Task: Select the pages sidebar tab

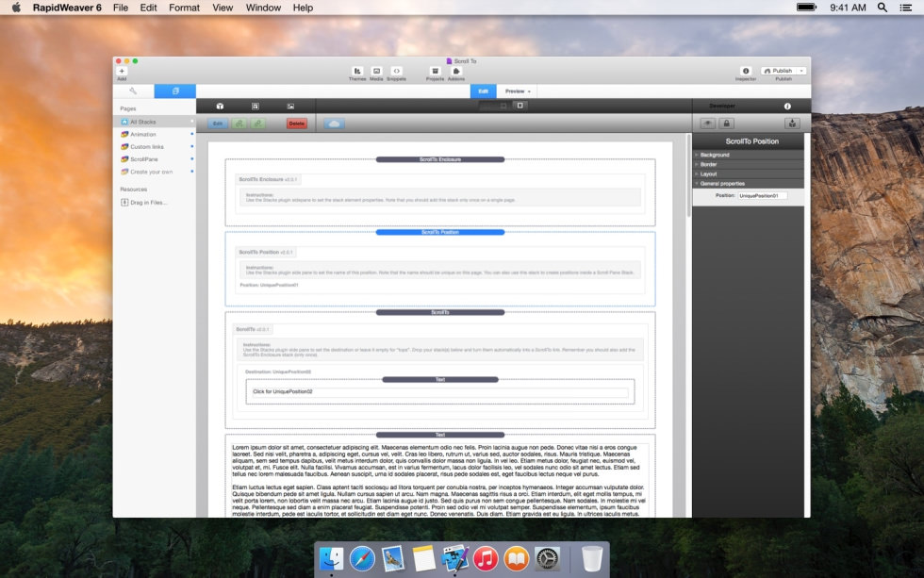Action: pos(175,91)
